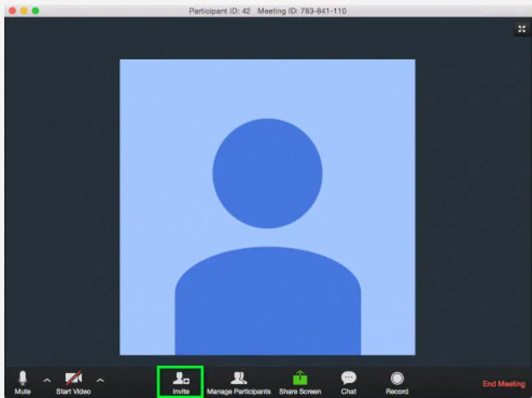
Task: Enter full screen using the top-right icon
Action: click(x=522, y=29)
